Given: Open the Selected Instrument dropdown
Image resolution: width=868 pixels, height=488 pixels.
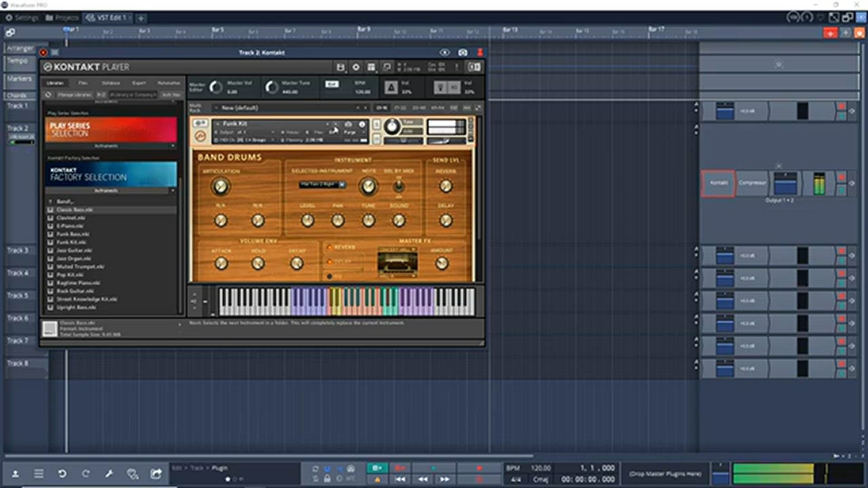Looking at the screenshot, I should coord(322,184).
